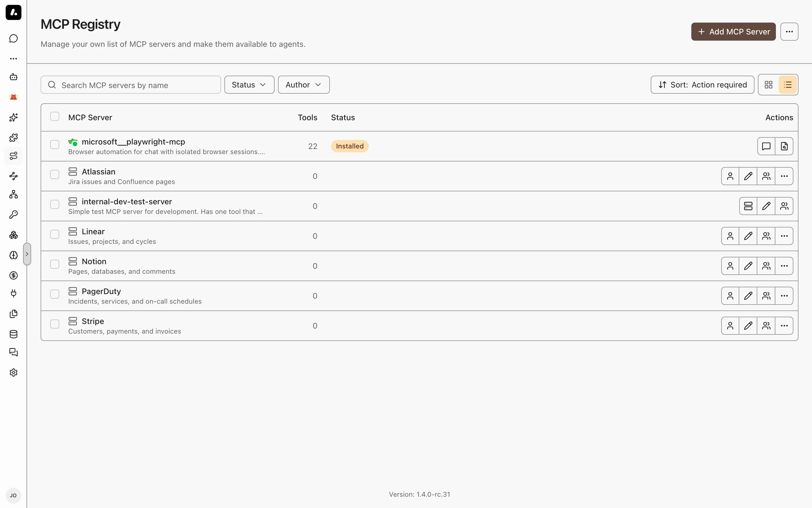
Task: Click the server icon action for internal-dev-test-server
Action: tap(748, 206)
